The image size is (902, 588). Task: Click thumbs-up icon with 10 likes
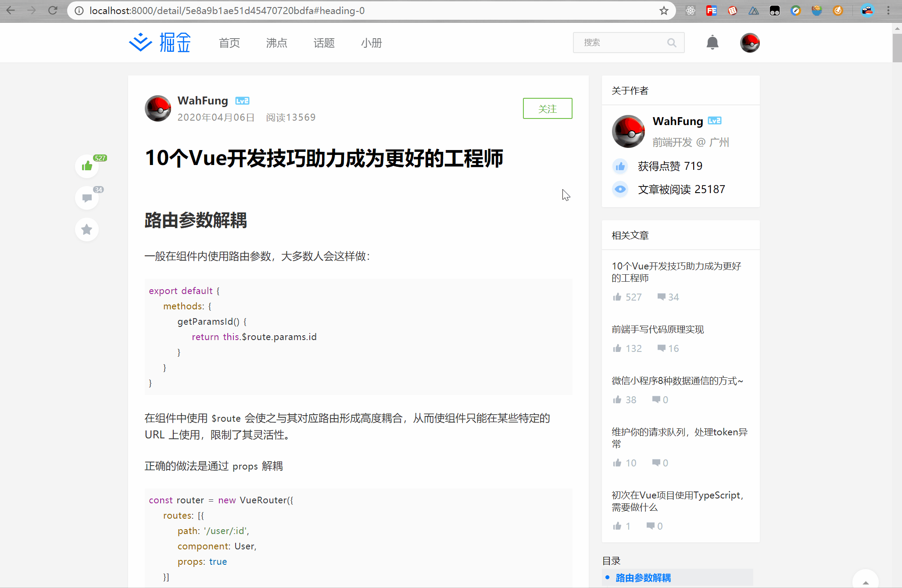pos(617,463)
